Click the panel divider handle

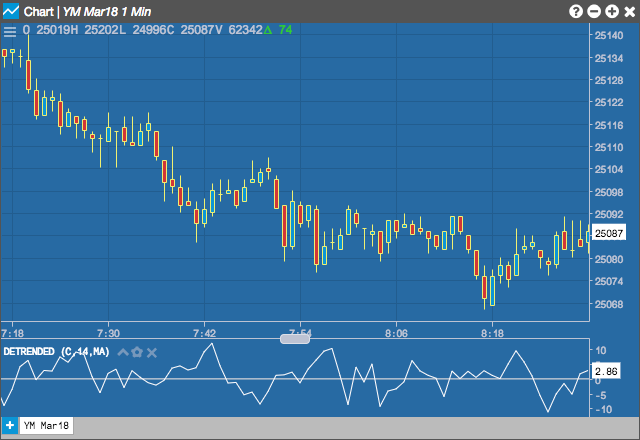pos(295,338)
